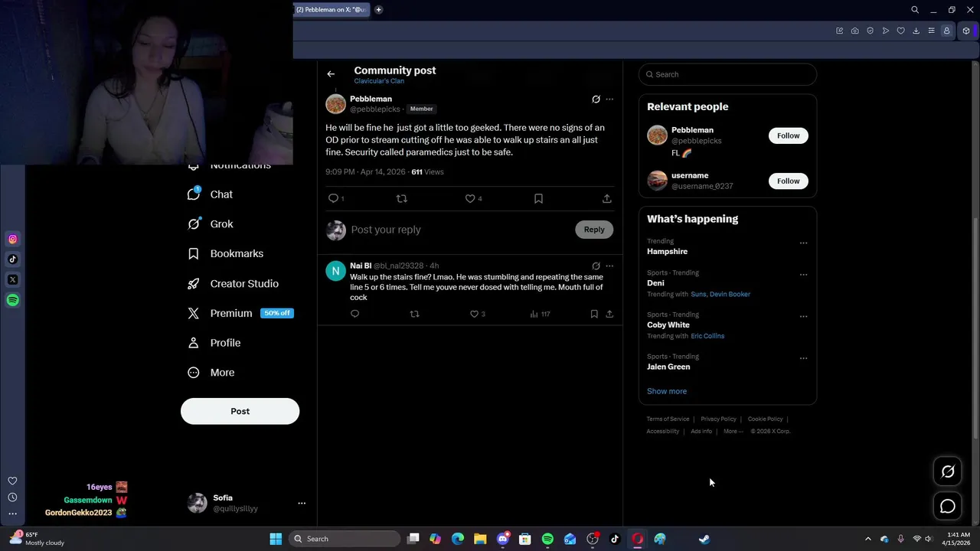Open Bookmarks in the sidebar
The width and height of the screenshot is (980, 551).
[x=226, y=253]
